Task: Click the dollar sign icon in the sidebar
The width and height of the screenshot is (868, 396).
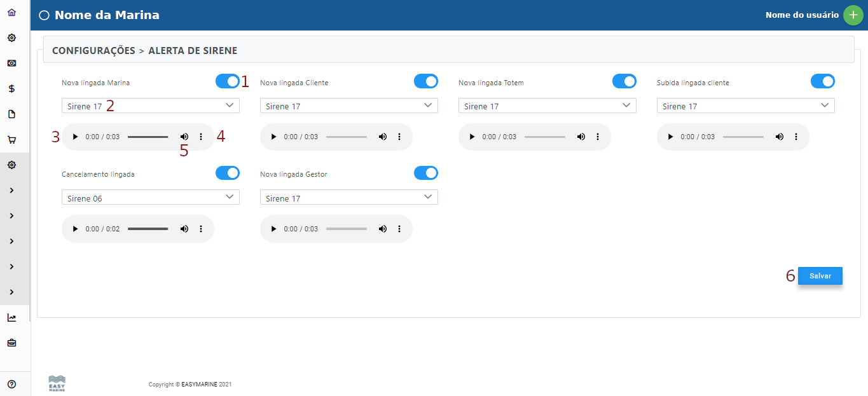Action: (11, 89)
